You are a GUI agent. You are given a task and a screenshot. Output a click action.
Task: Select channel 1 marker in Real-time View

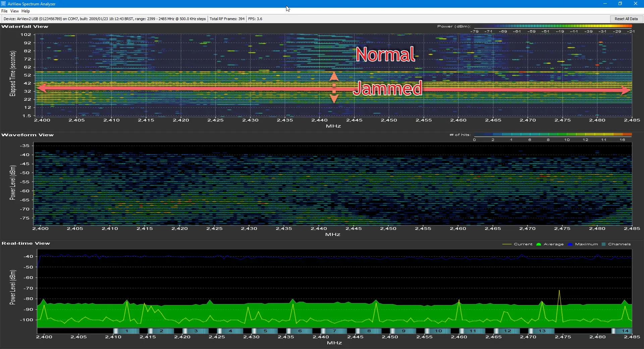[x=126, y=331]
